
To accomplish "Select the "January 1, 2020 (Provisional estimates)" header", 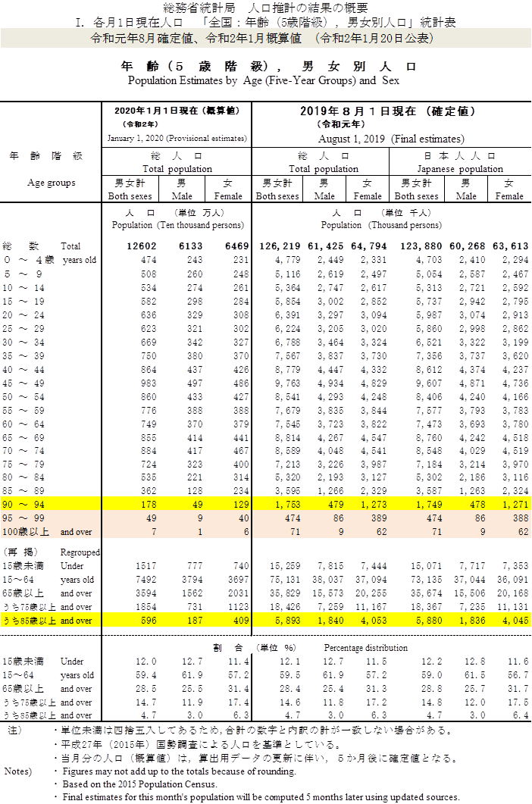I will pyautogui.click(x=177, y=139).
